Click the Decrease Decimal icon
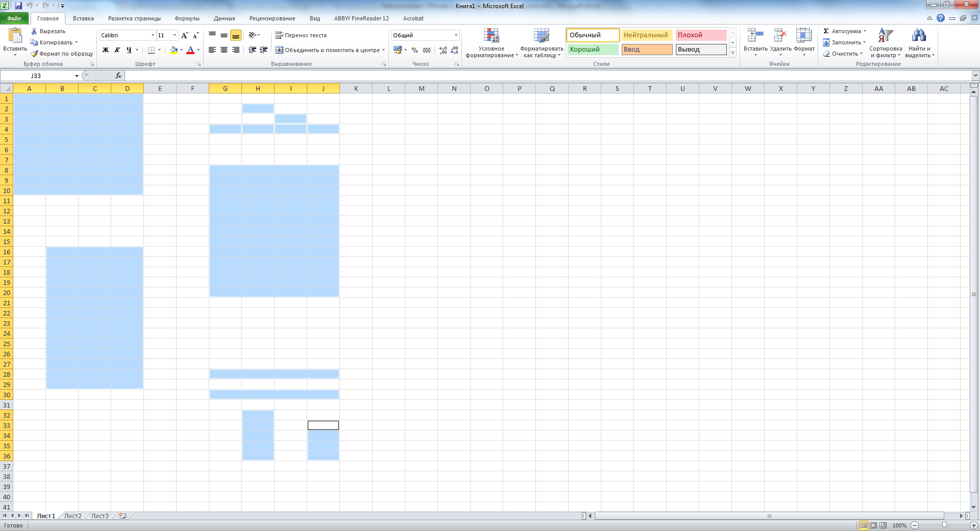 coord(454,50)
